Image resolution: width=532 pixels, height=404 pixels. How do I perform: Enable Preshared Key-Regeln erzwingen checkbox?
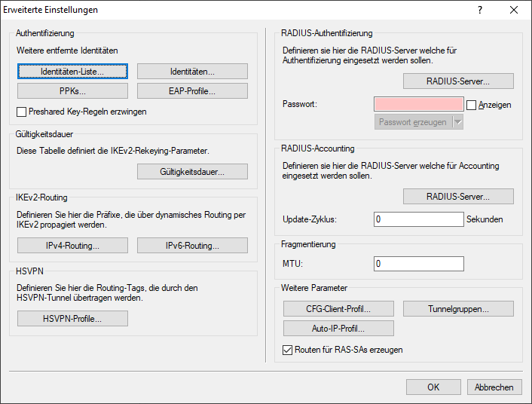[x=22, y=112]
